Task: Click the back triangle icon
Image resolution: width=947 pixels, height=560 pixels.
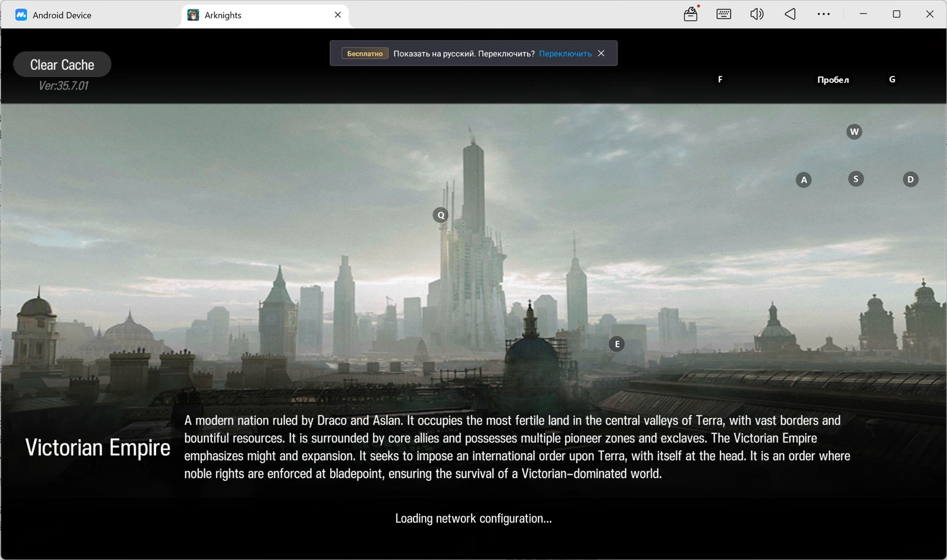Action: coord(790,14)
